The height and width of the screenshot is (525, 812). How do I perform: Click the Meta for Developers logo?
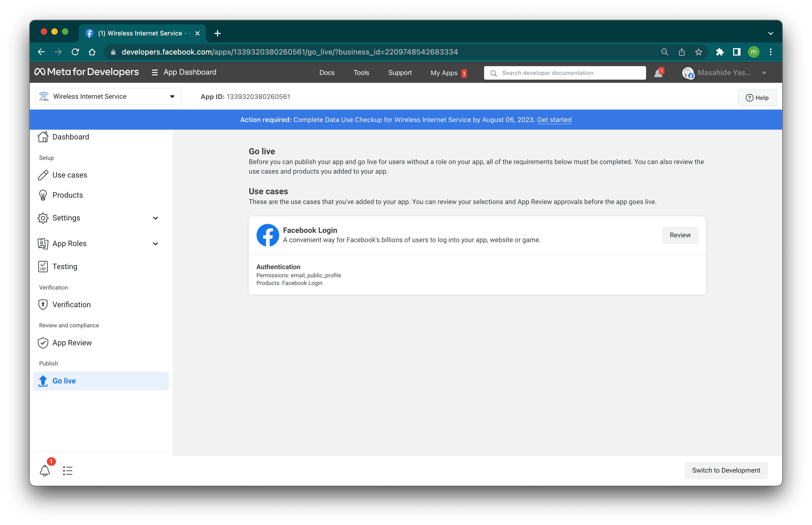[x=87, y=72]
